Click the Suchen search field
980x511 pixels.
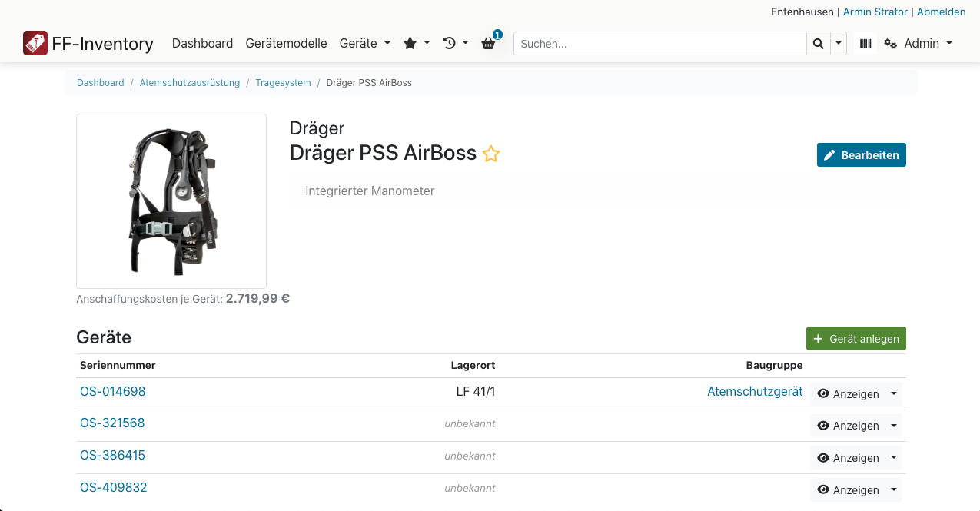click(659, 44)
